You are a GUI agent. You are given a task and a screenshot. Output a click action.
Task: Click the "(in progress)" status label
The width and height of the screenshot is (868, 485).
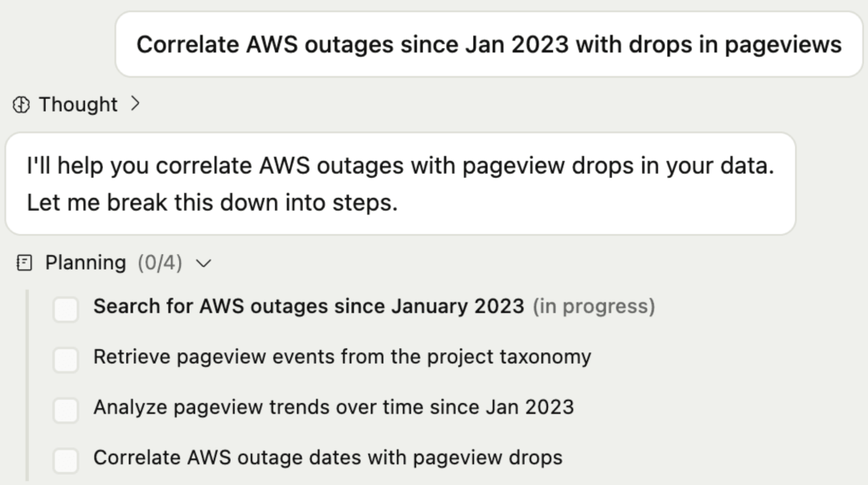pyautogui.click(x=594, y=306)
